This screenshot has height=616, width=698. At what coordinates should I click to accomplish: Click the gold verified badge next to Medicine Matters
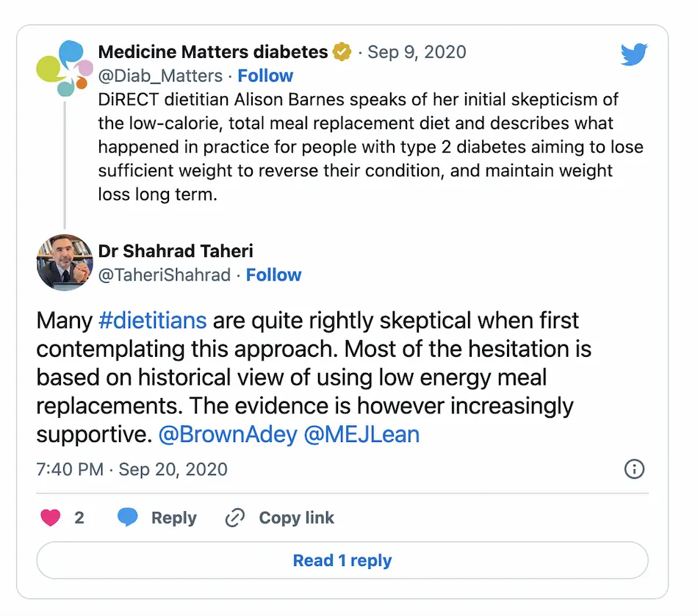tap(341, 51)
